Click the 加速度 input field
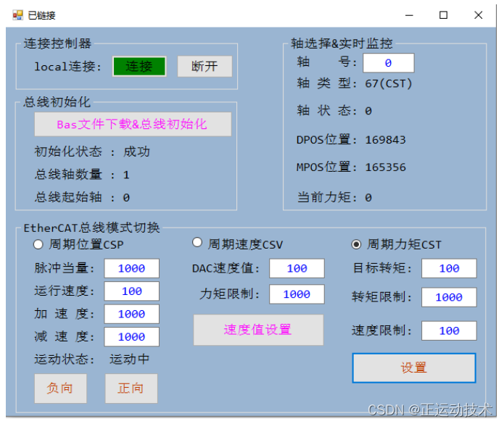Screen dimensions: 504x424 coord(131,314)
